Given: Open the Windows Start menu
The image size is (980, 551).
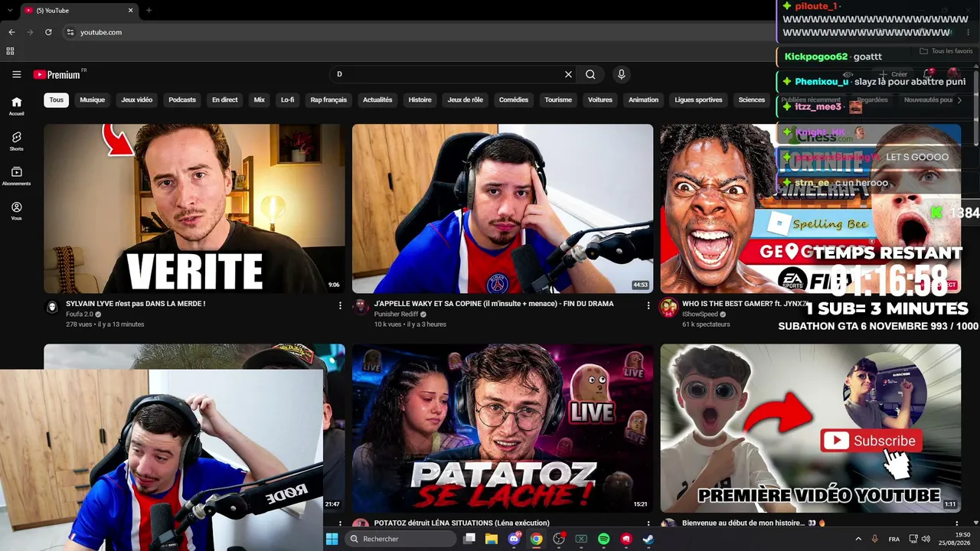Looking at the screenshot, I should (332, 539).
